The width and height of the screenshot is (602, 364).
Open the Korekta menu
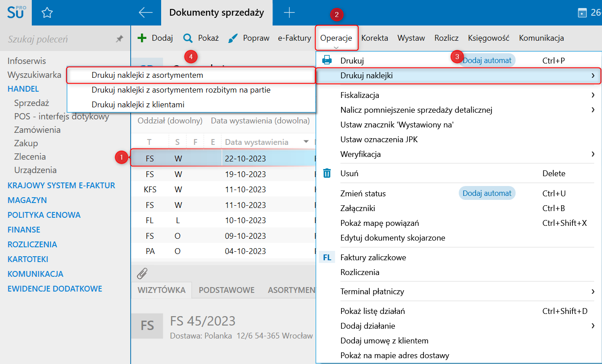pyautogui.click(x=375, y=38)
